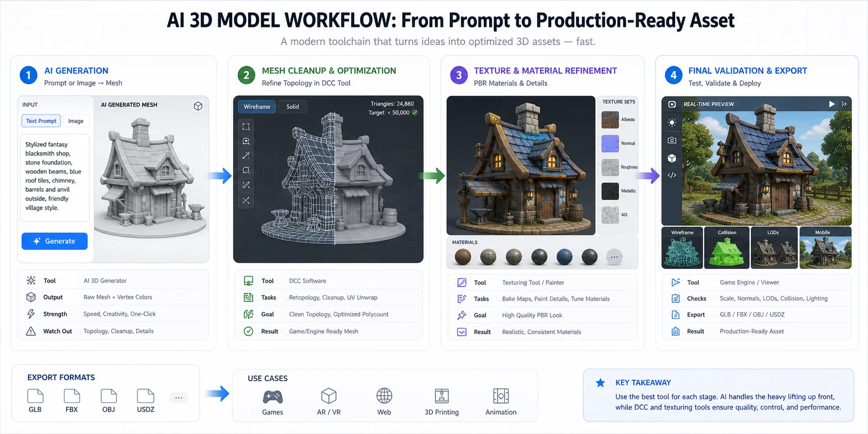Open more materials with the ellipsis button
The height and width of the screenshot is (434, 868).
[x=614, y=257]
